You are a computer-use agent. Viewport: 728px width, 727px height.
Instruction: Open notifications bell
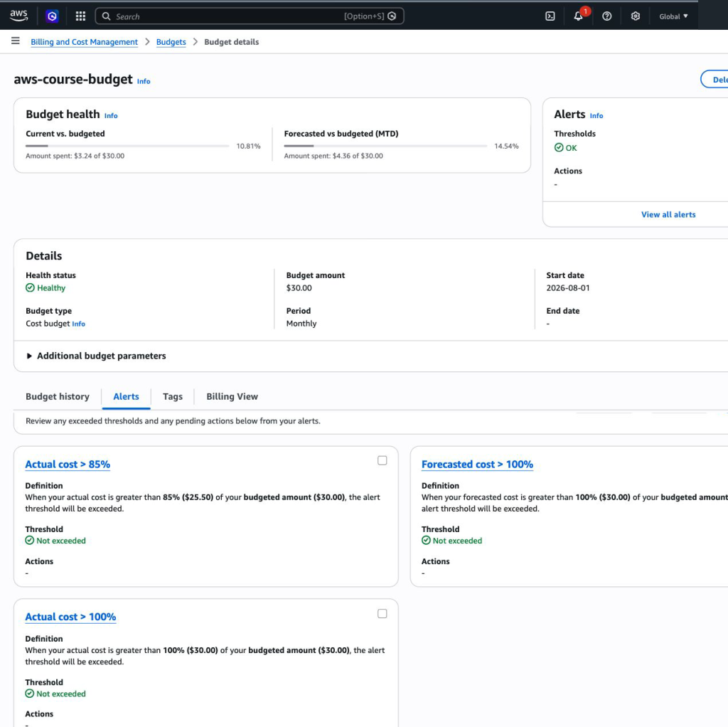(579, 16)
